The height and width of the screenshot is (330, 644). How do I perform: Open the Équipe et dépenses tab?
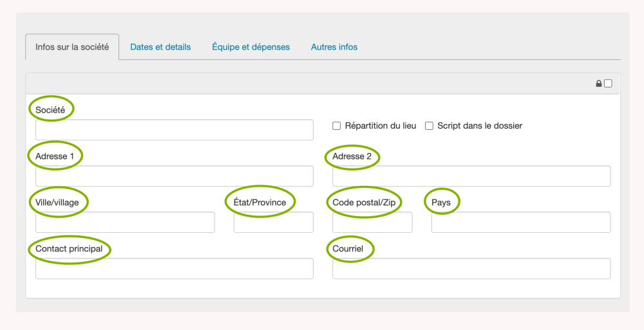(x=251, y=47)
